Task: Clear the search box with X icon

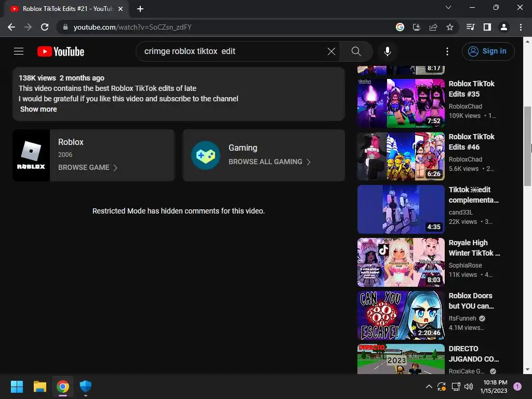Action: point(331,51)
